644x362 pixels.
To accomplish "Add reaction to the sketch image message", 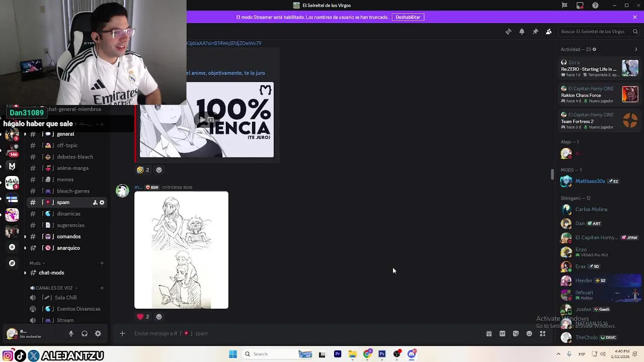I will point(159,317).
